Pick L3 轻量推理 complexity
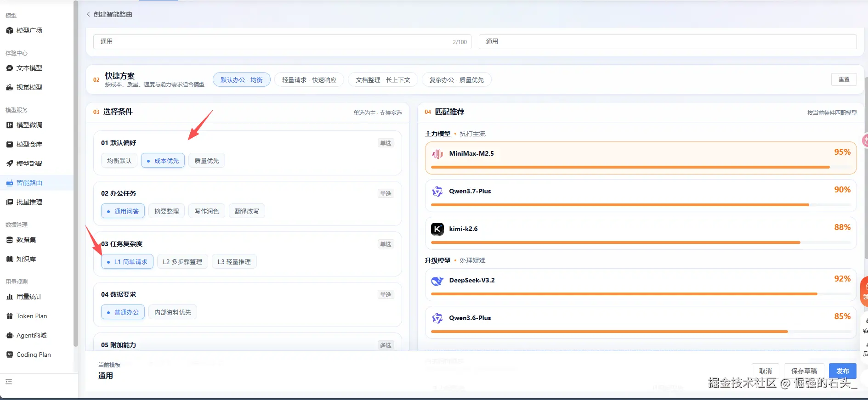 point(234,262)
